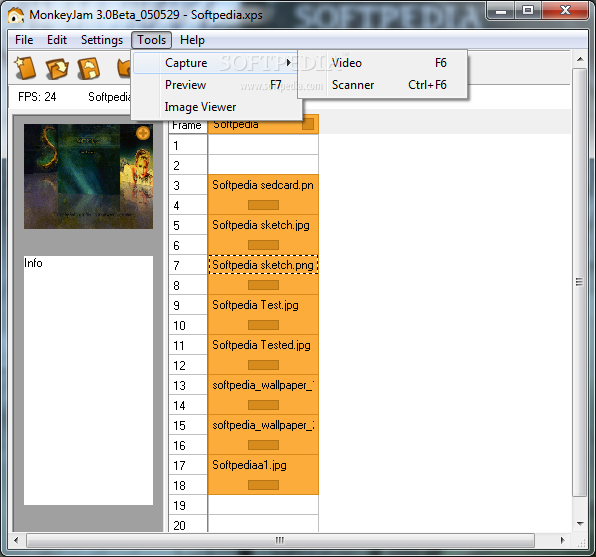
Task: Open the File menu
Action: pos(24,40)
